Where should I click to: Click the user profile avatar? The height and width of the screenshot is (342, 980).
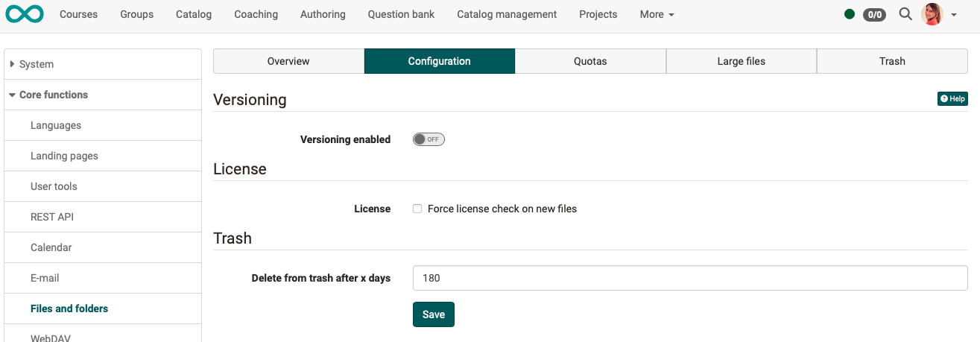pyautogui.click(x=932, y=14)
